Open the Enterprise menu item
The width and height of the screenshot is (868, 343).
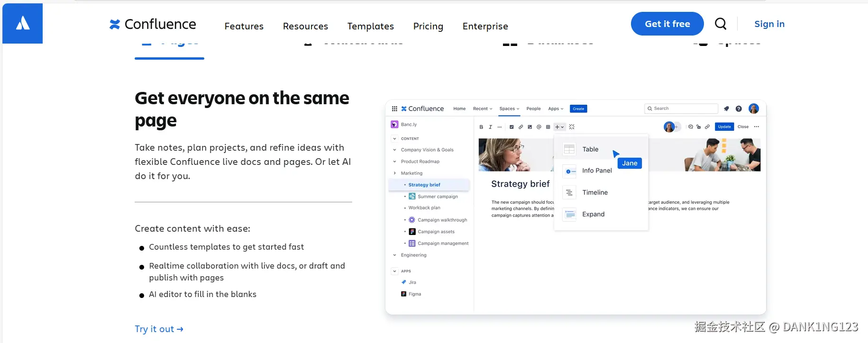[485, 26]
